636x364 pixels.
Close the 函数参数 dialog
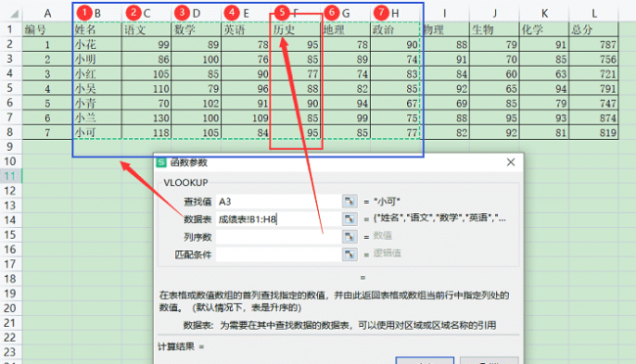(x=511, y=162)
